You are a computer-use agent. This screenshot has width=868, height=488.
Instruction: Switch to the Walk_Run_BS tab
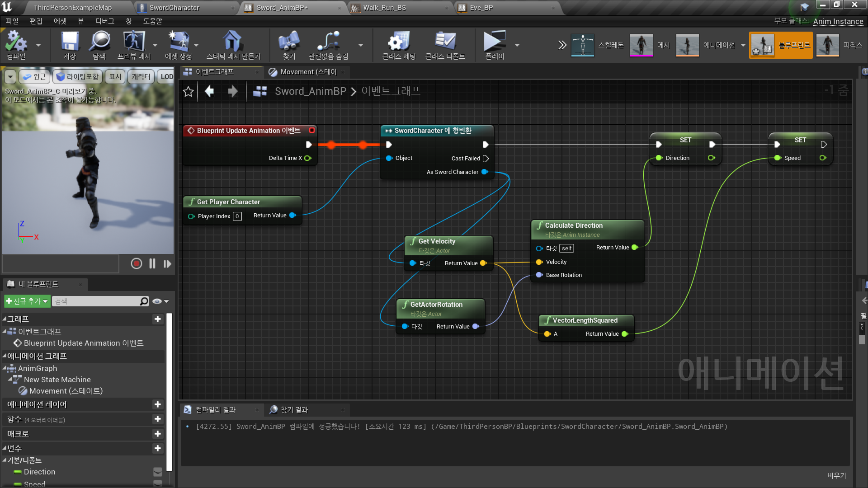(384, 8)
